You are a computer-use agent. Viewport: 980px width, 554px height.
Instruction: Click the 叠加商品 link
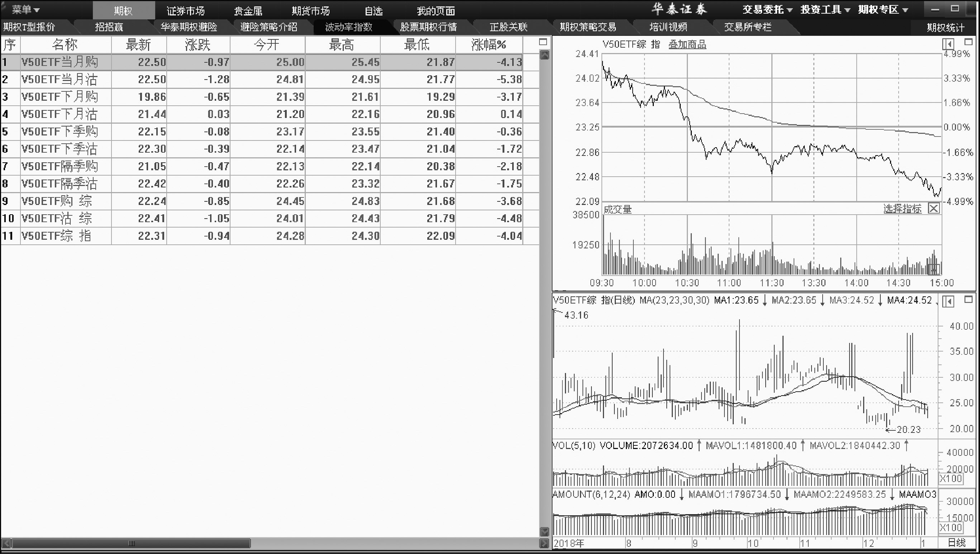687,45
